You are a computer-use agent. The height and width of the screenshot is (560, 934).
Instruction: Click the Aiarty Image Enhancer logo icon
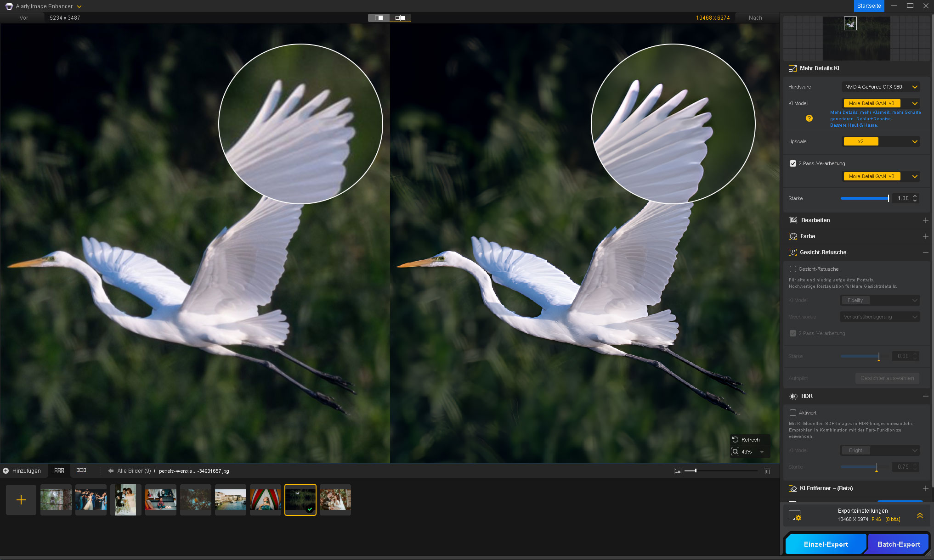pos(9,6)
